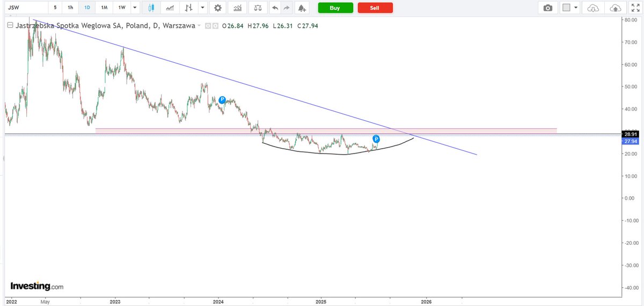
Task: Open chart settings with the gear icon
Action: [217, 8]
